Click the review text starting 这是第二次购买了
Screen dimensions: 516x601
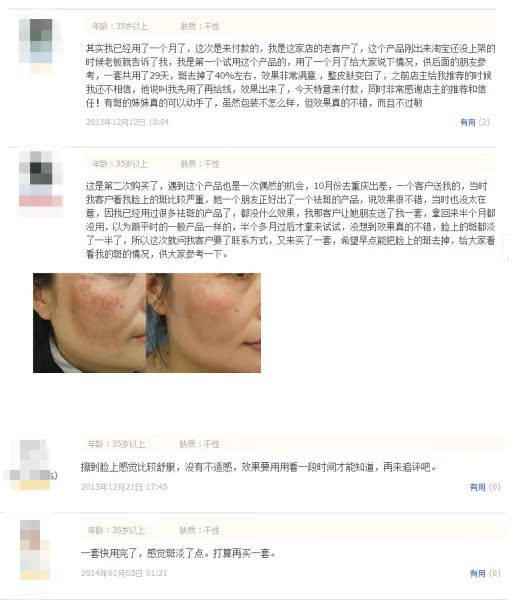[x=290, y=220]
